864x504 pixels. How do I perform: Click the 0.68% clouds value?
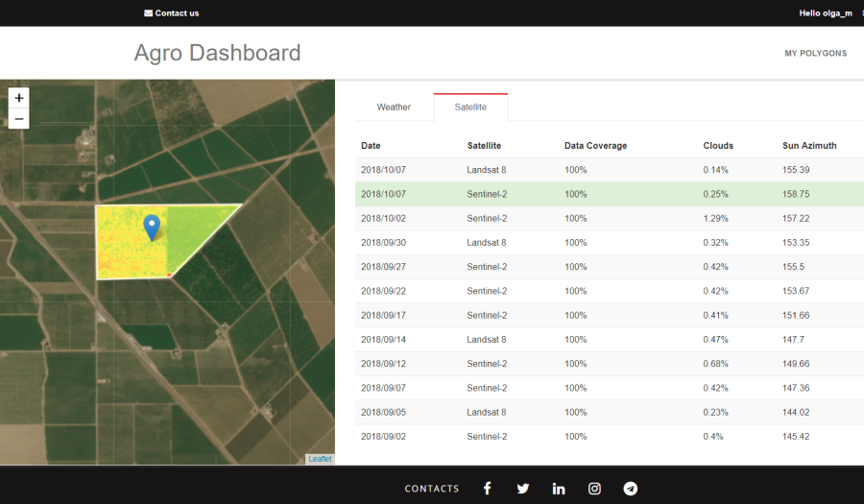pyautogui.click(x=715, y=364)
